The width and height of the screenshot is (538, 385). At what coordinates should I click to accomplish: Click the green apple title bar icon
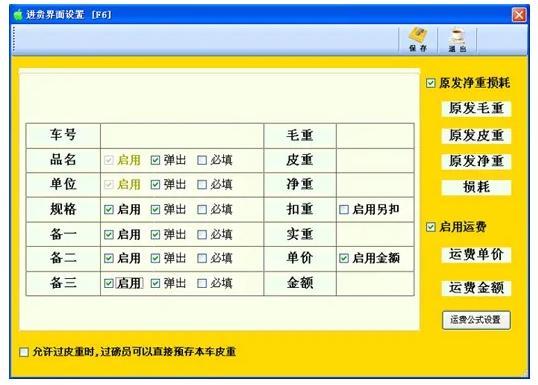click(18, 14)
